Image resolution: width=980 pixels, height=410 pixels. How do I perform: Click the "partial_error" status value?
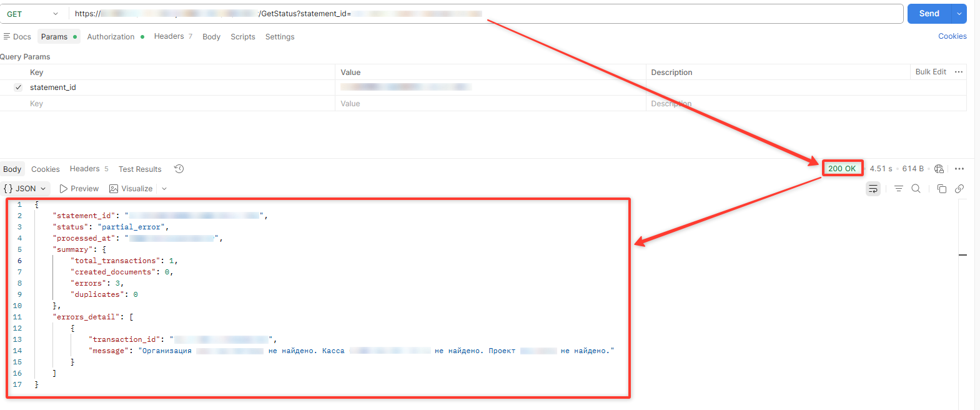[x=131, y=227]
